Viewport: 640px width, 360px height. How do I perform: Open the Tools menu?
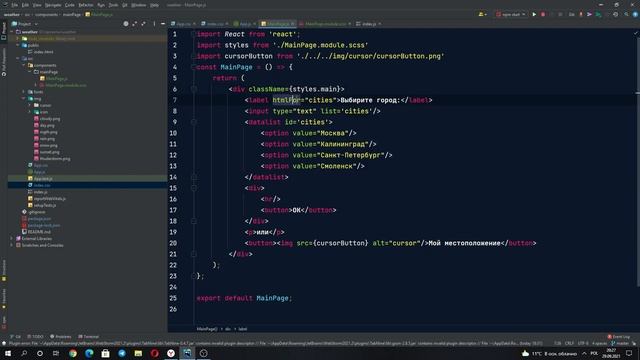(113, 5)
